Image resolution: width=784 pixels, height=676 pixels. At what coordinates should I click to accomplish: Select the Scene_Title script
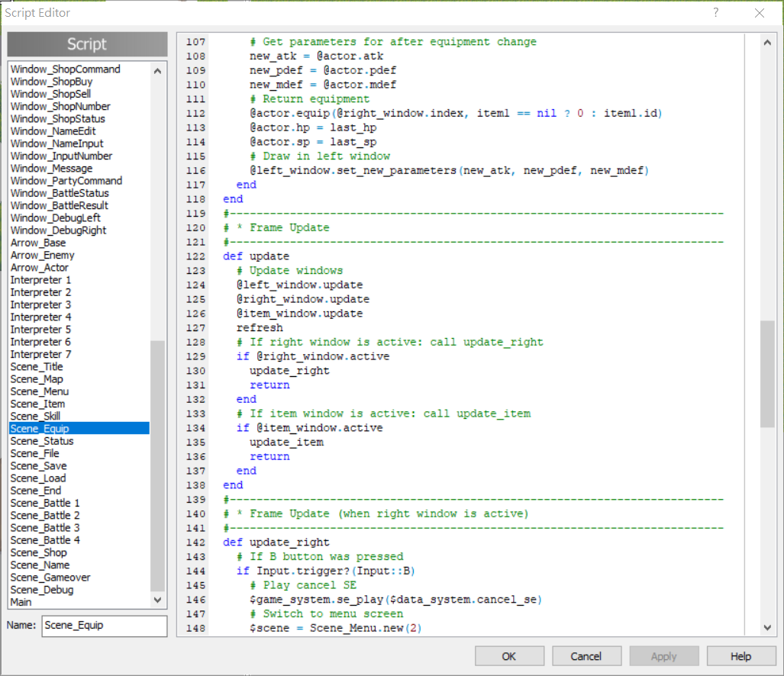click(37, 367)
